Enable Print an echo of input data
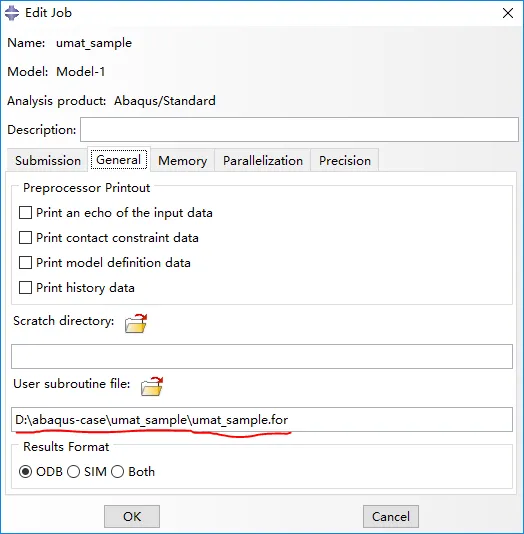Screen dimensions: 524x534 pyautogui.click(x=26, y=213)
